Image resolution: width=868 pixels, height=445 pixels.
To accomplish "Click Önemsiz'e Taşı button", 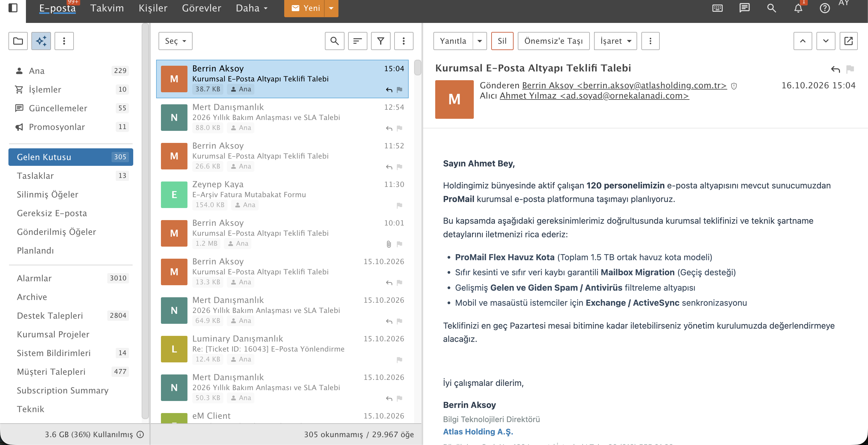I will (x=554, y=41).
